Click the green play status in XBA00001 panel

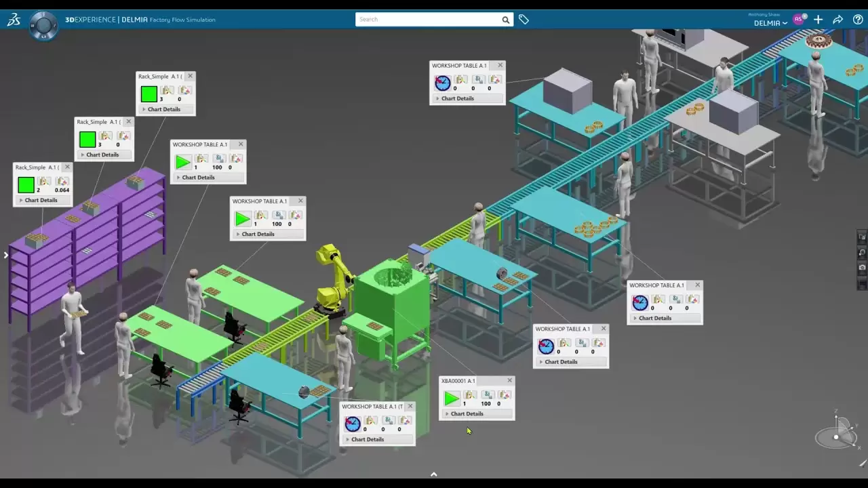click(x=452, y=399)
